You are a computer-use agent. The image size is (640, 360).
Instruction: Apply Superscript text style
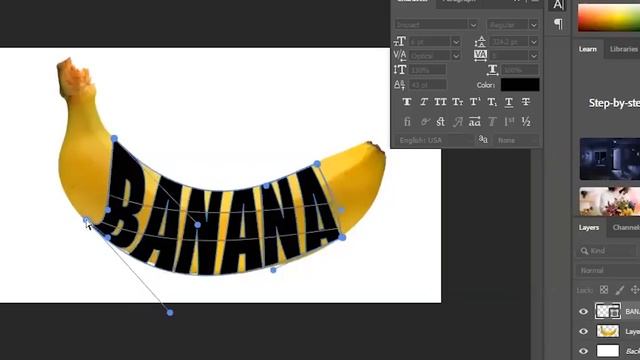coord(475,102)
